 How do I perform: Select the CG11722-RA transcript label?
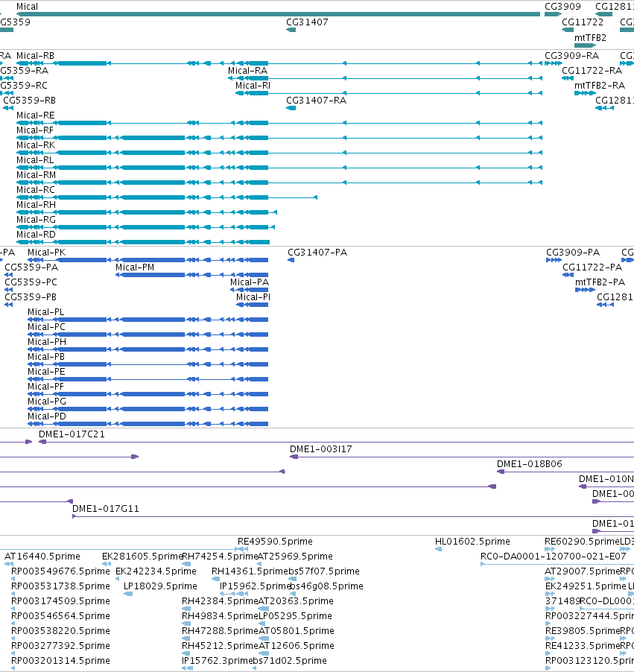coord(592,71)
